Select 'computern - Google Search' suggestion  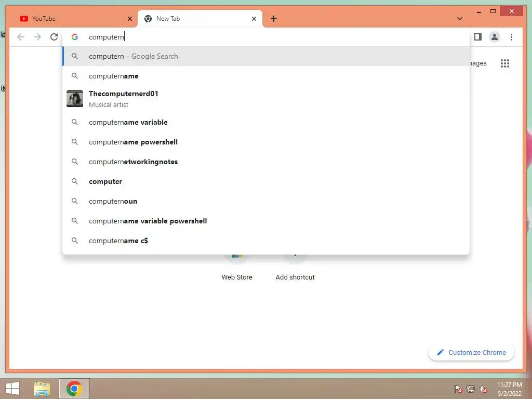tap(266, 56)
